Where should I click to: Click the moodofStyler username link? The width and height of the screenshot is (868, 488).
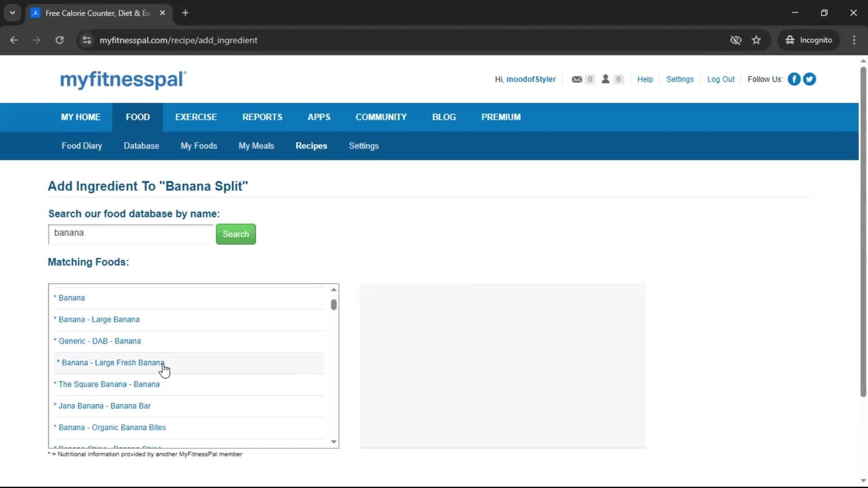531,80
